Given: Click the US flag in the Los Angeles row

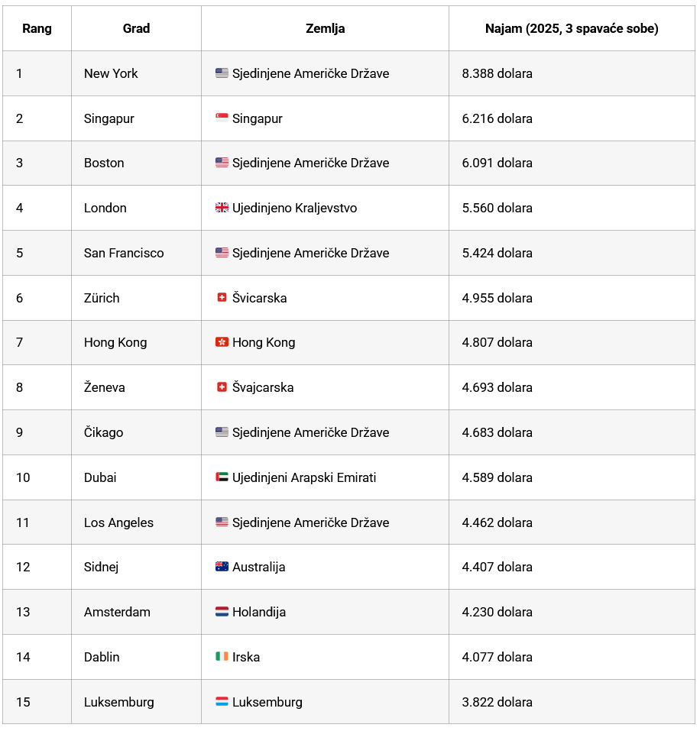Looking at the screenshot, I should [222, 522].
